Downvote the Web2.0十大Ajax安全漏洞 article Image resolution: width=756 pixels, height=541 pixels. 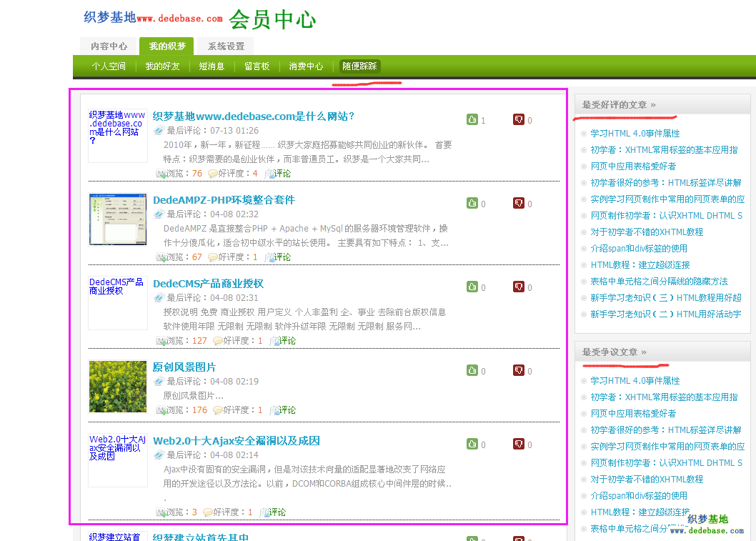tap(518, 444)
